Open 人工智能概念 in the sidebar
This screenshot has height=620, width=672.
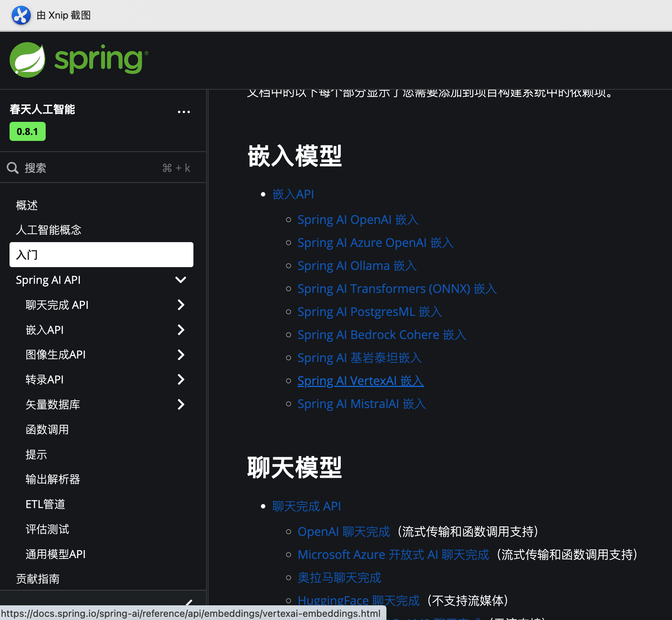(x=48, y=230)
